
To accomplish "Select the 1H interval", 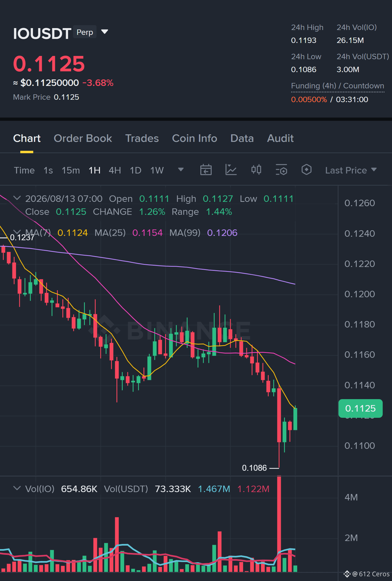I will click(x=95, y=170).
